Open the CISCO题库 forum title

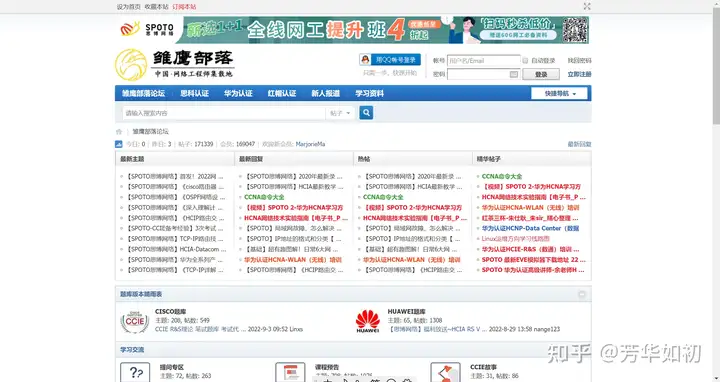pyautogui.click(x=170, y=311)
